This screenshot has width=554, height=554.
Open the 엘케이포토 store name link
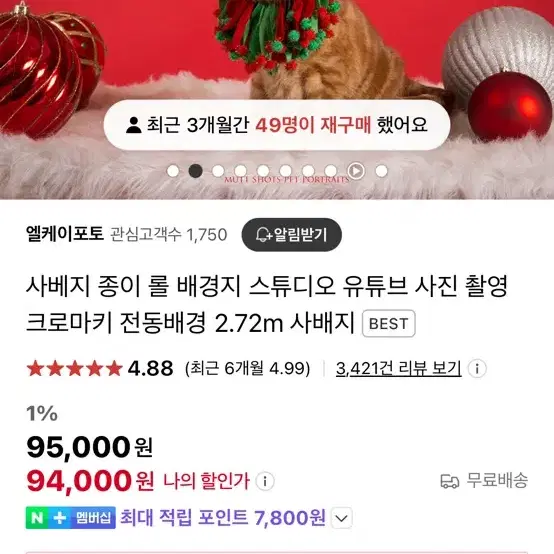click(x=65, y=234)
